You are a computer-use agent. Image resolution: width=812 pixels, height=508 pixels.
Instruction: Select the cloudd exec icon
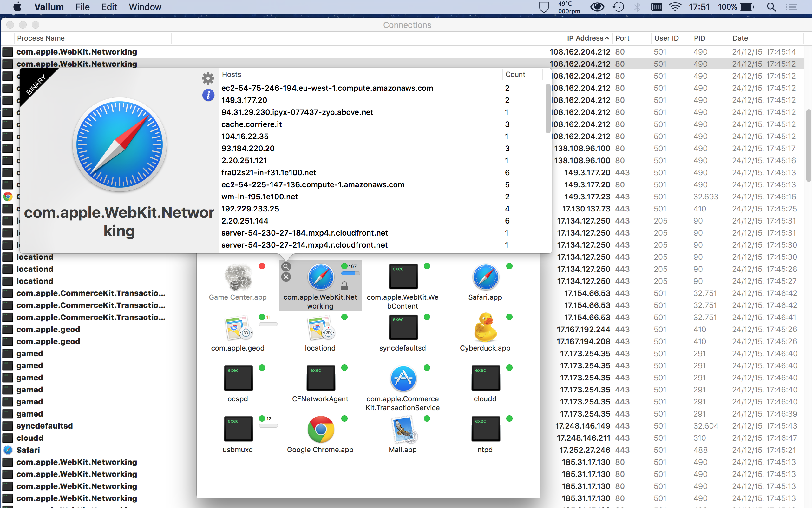486,378
